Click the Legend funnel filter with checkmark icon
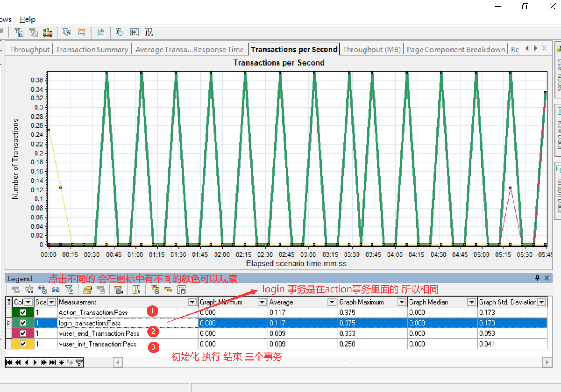 (69, 290)
